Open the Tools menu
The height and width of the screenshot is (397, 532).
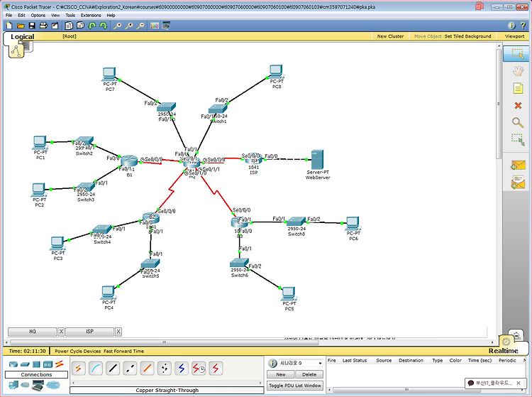click(70, 16)
